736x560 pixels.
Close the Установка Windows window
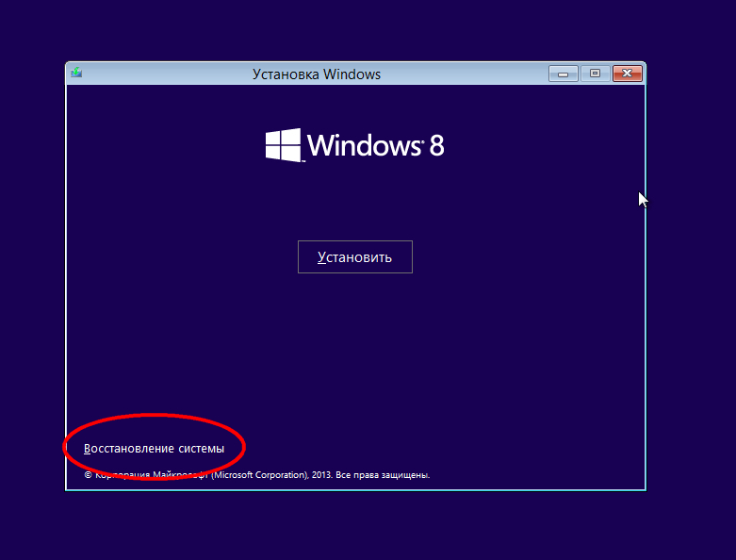(x=627, y=74)
